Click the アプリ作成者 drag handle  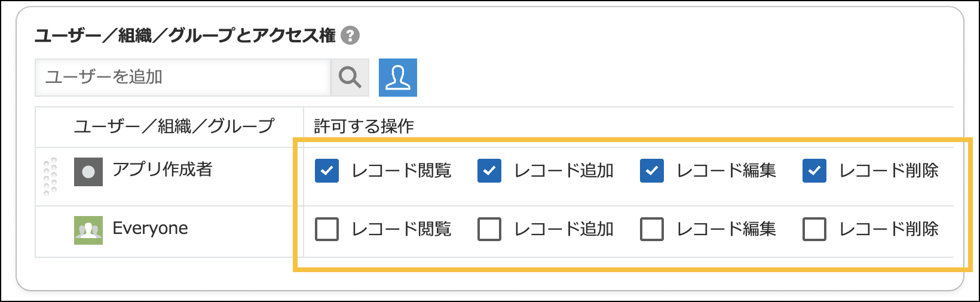coord(50,176)
